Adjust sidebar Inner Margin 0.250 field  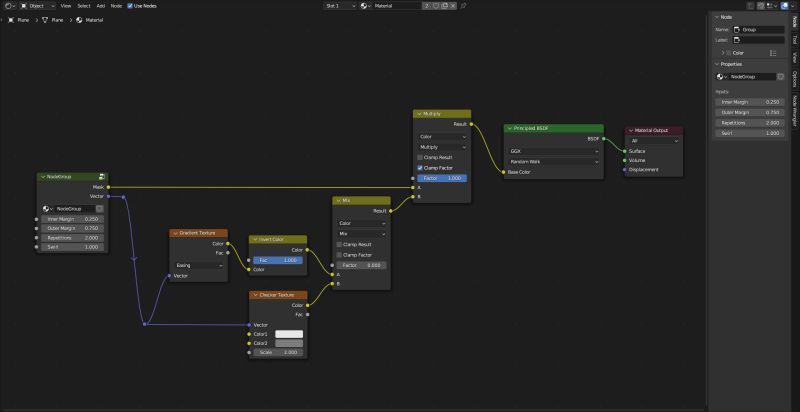pos(749,102)
